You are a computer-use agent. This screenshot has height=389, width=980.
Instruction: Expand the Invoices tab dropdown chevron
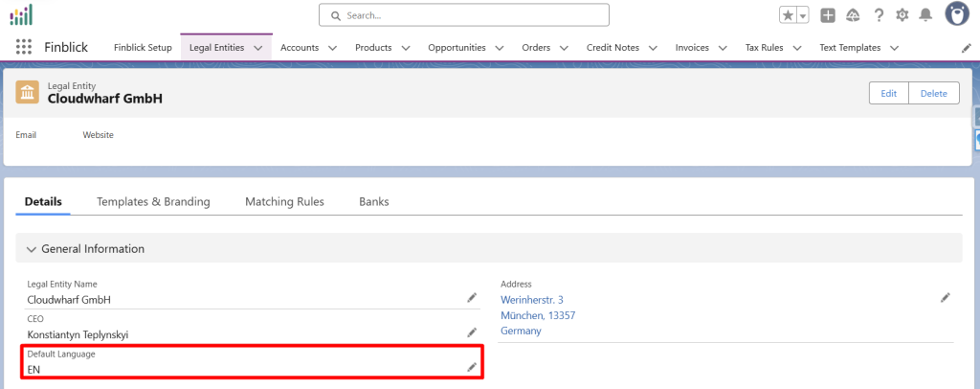coord(723,48)
